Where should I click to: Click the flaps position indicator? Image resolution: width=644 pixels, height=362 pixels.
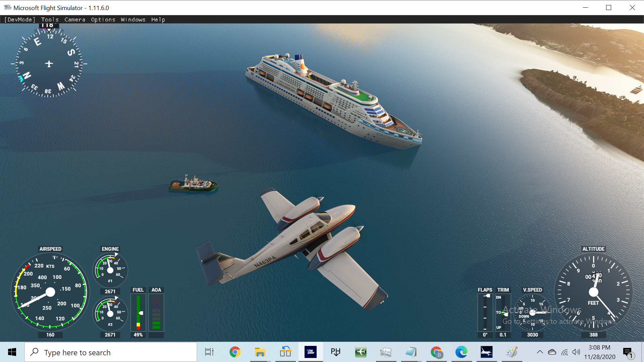(485, 312)
